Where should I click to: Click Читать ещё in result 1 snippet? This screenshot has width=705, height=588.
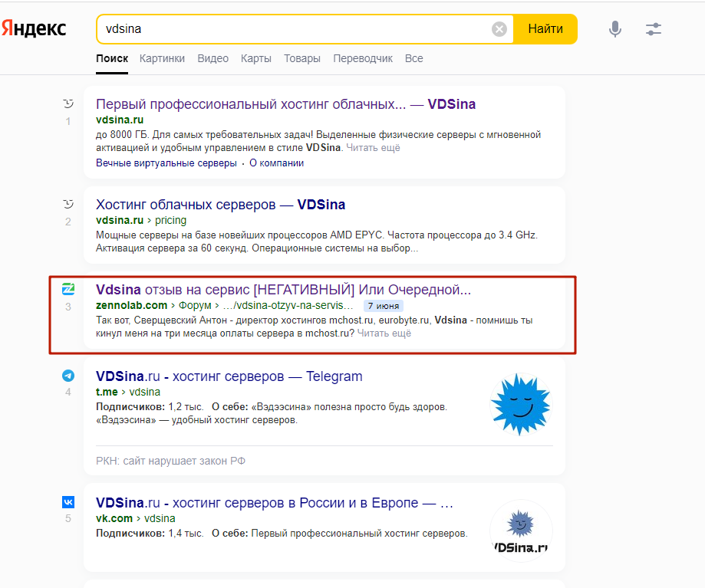click(x=373, y=148)
